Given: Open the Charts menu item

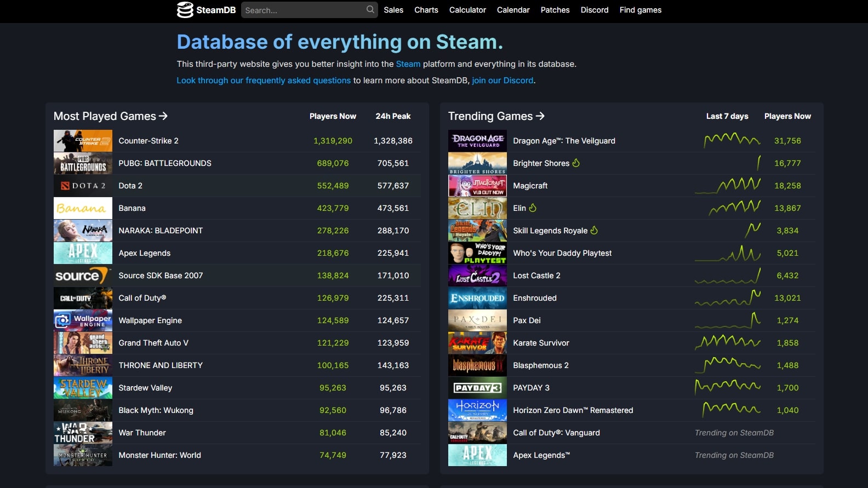Looking at the screenshot, I should 426,10.
